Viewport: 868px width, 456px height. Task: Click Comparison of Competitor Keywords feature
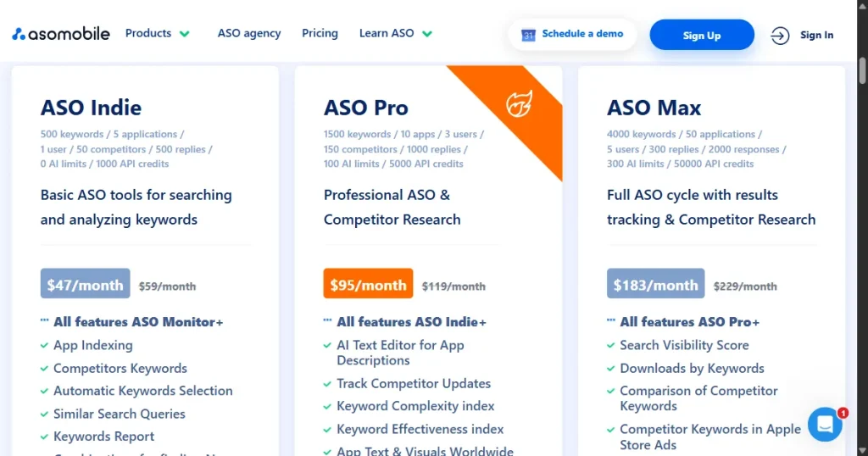[698, 398]
